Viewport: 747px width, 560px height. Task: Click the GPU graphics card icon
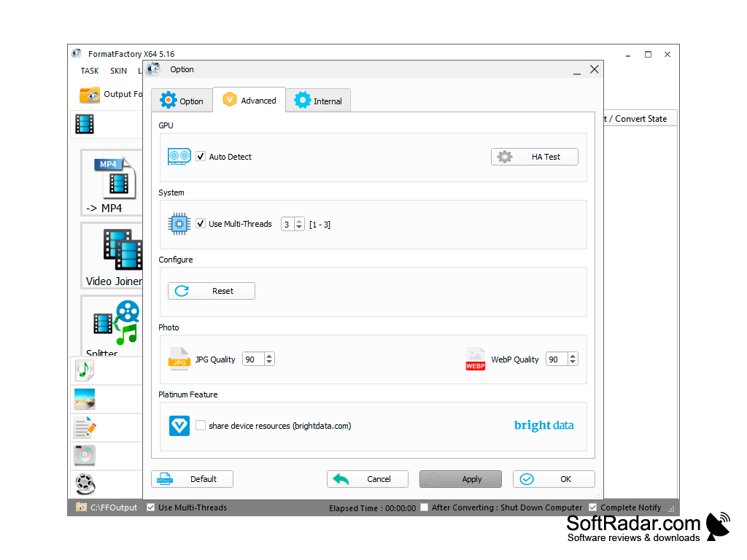click(x=179, y=156)
